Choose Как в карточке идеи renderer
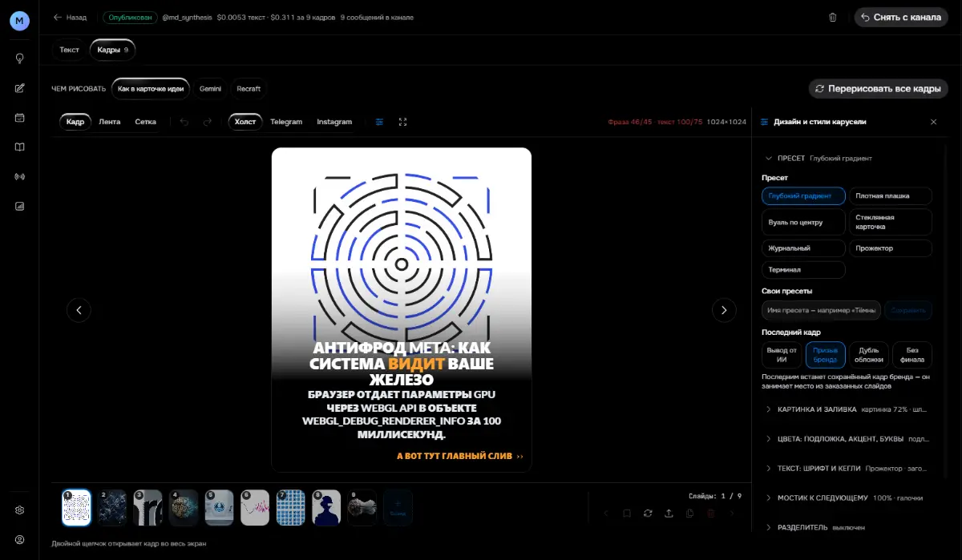Screen dimensions: 962x560 point(151,89)
